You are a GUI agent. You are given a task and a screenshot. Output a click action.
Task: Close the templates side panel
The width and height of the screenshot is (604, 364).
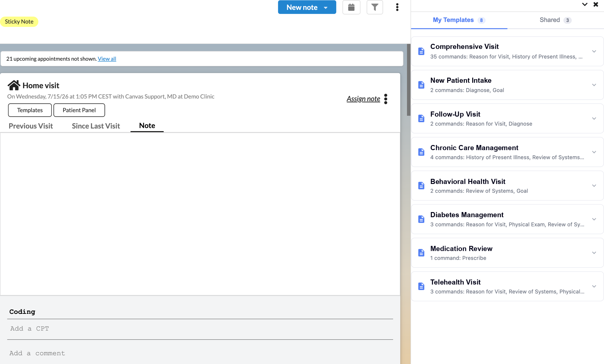(x=596, y=4)
